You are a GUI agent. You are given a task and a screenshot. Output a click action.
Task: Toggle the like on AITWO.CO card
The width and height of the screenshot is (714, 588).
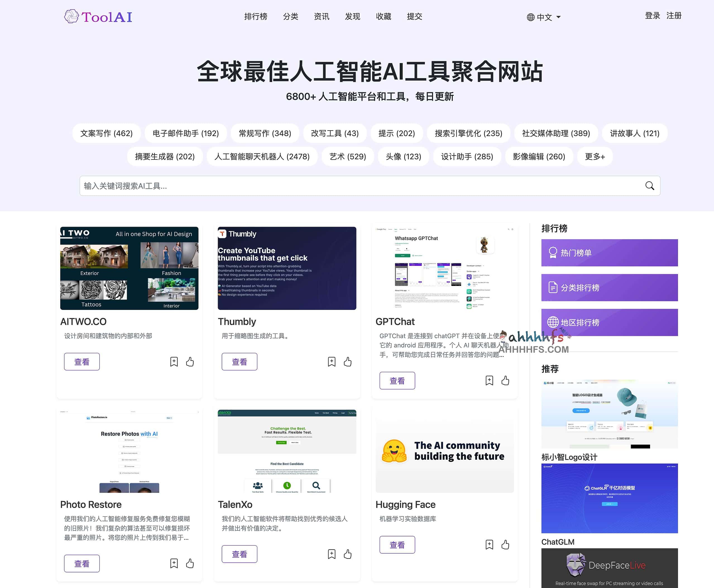pos(190,362)
